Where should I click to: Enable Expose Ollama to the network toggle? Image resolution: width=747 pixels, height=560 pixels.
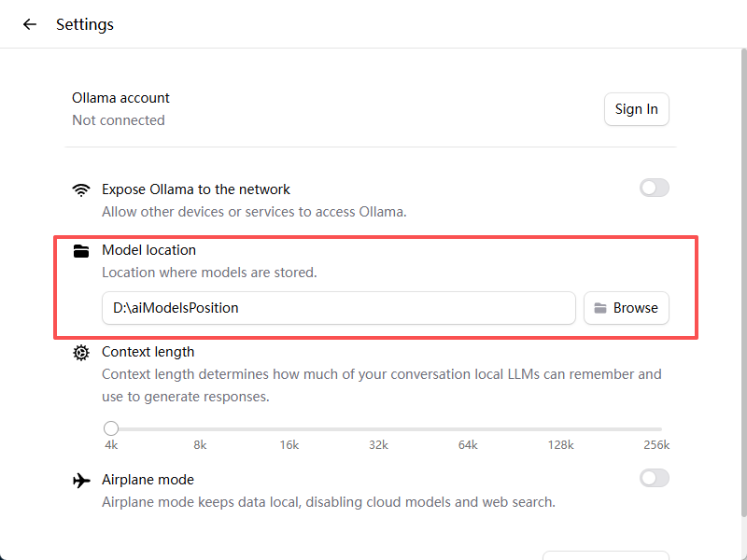point(654,189)
